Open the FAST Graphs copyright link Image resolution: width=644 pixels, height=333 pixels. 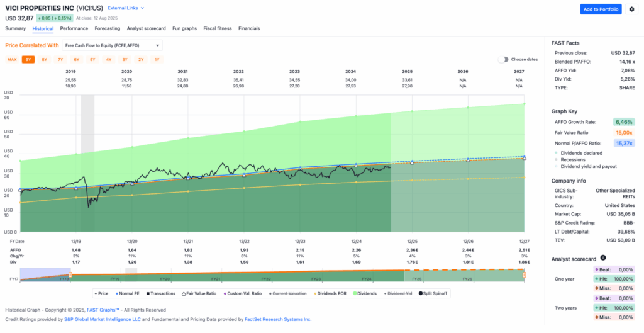(103, 310)
